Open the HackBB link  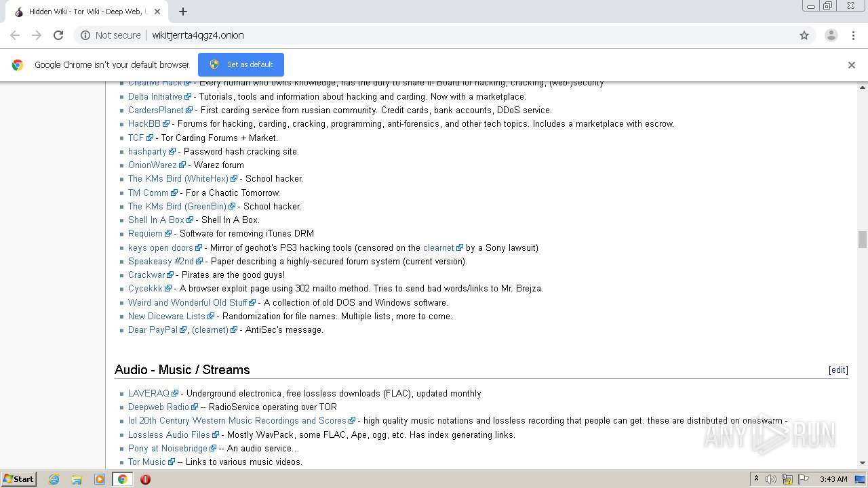pyautogui.click(x=144, y=123)
